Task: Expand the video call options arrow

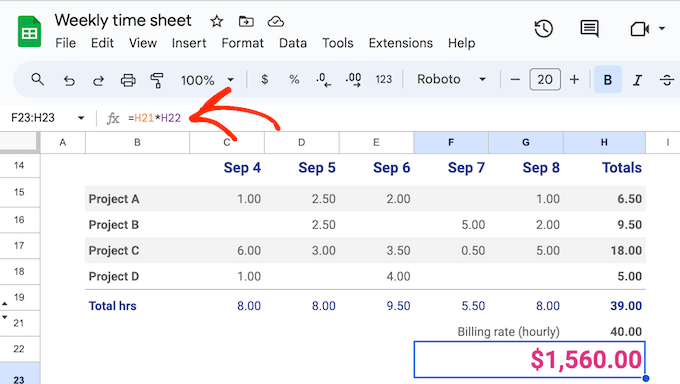Action: tap(662, 29)
